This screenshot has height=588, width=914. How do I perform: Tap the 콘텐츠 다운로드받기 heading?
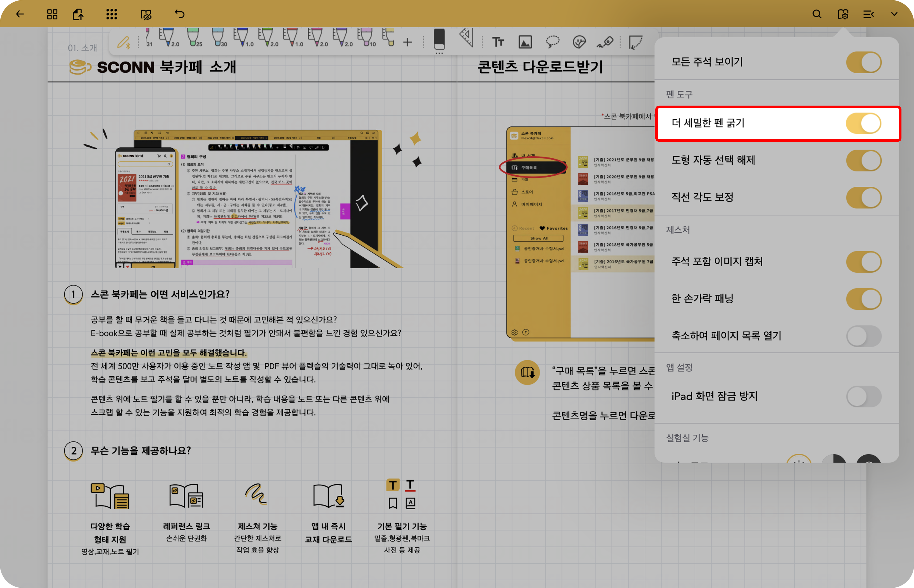pos(540,67)
